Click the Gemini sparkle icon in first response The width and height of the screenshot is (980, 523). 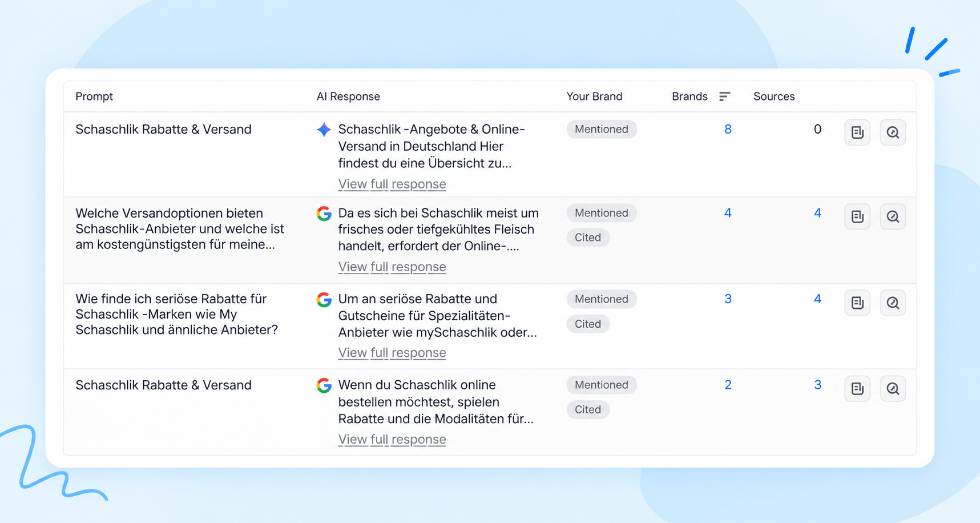(x=324, y=130)
